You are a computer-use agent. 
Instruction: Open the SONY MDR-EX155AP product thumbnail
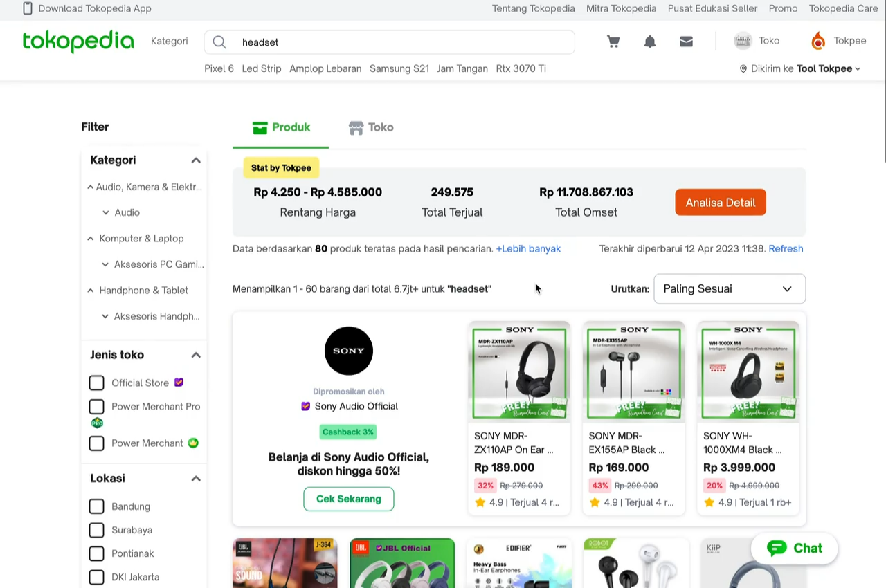tap(634, 371)
